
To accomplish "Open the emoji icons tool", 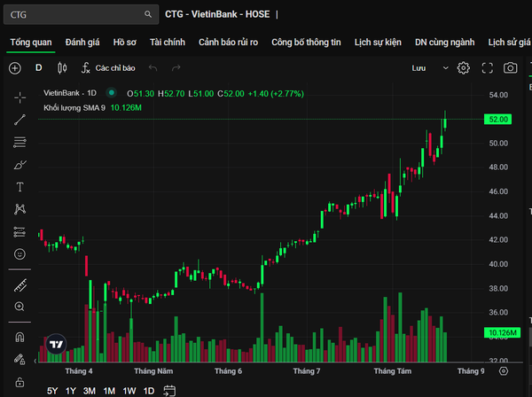I will [x=20, y=254].
